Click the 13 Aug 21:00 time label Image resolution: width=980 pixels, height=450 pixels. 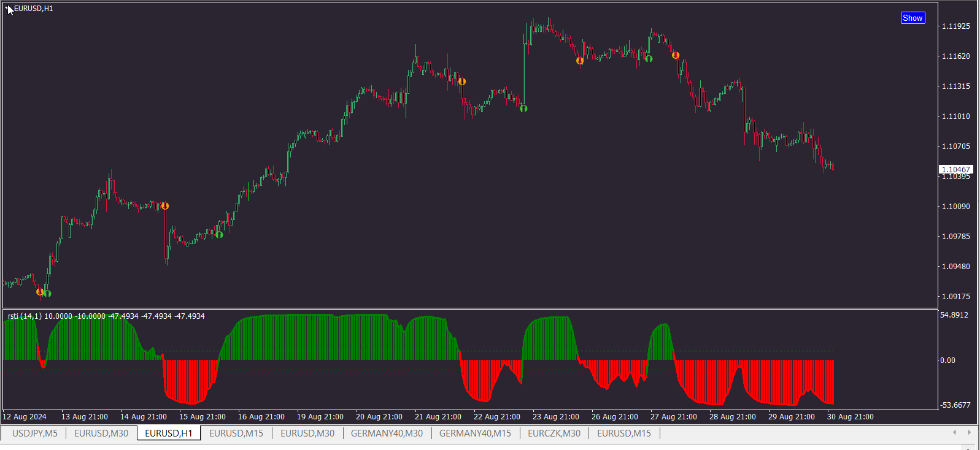tap(85, 417)
